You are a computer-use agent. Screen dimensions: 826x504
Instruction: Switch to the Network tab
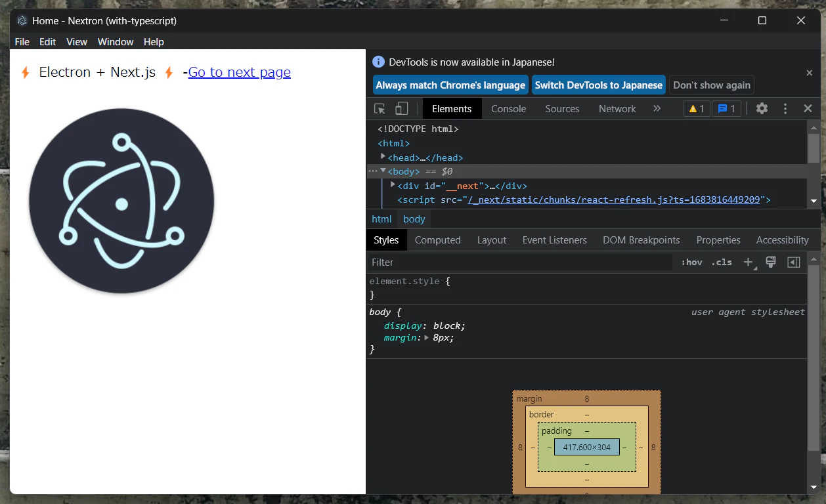[x=617, y=109]
